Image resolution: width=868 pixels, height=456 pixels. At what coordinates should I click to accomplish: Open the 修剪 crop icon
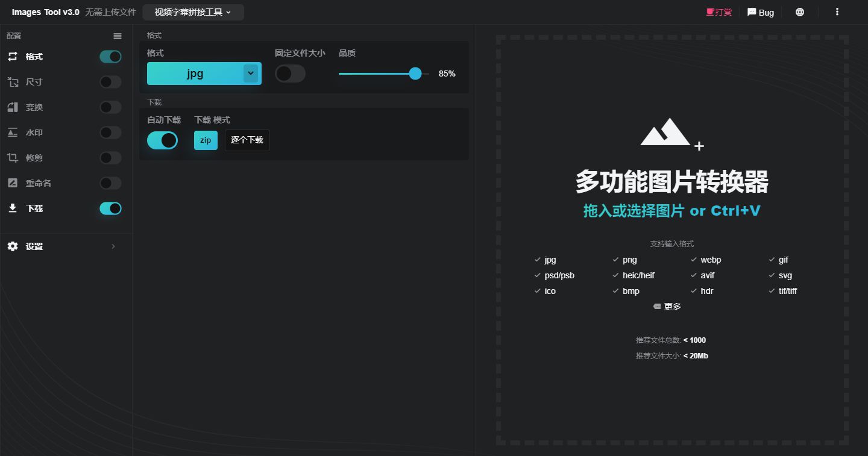12,157
